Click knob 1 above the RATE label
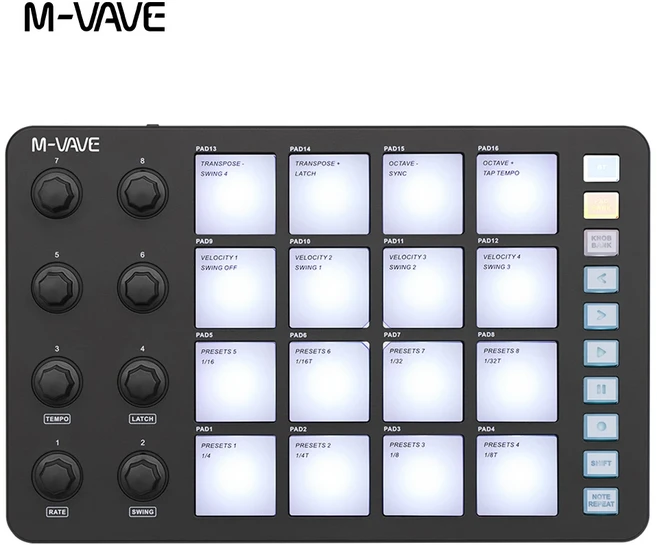 pos(57,475)
